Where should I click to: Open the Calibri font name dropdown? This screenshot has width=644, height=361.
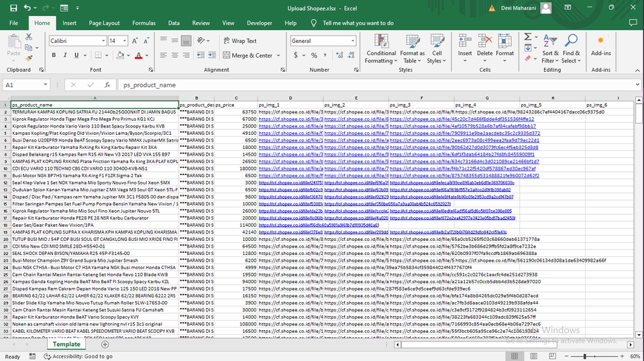(102, 41)
